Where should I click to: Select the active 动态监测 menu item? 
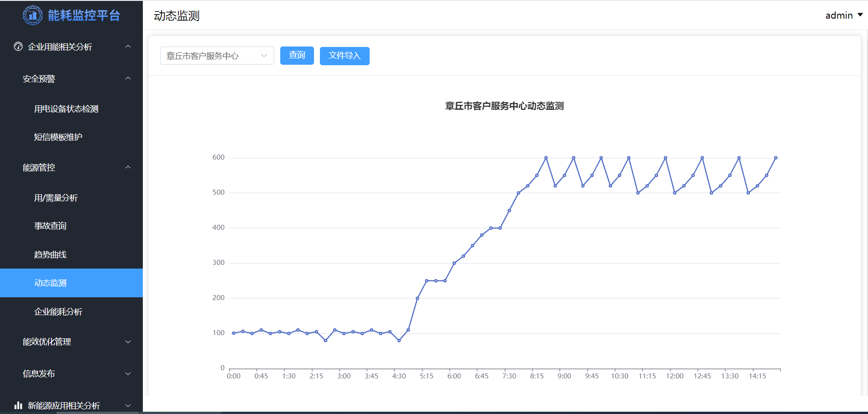coord(71,283)
